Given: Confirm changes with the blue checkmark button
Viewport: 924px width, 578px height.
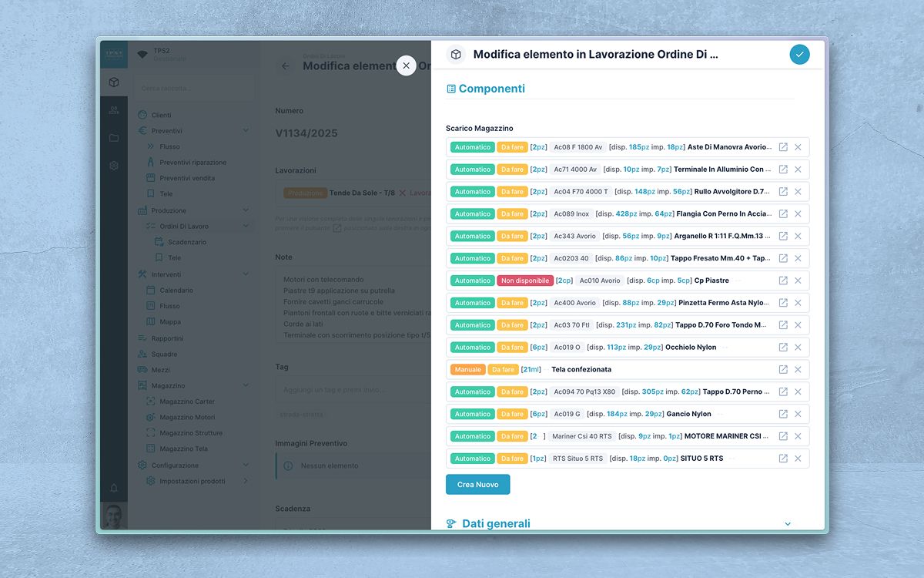Looking at the screenshot, I should (x=799, y=55).
